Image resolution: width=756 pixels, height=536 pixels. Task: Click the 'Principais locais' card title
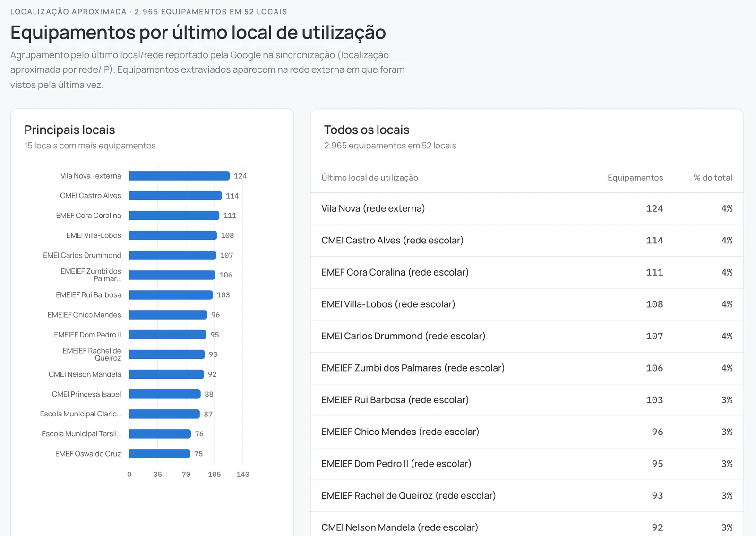[x=69, y=130]
